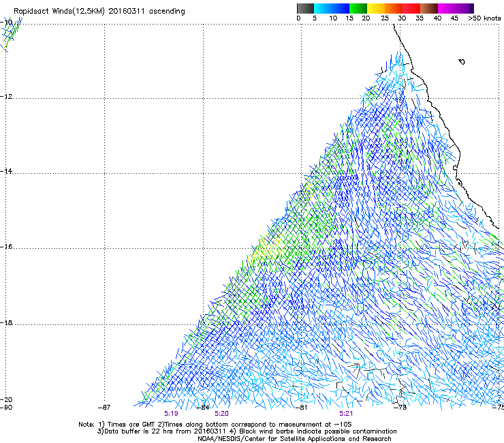
Task: Click the small island outline offshore
Action: (462, 61)
